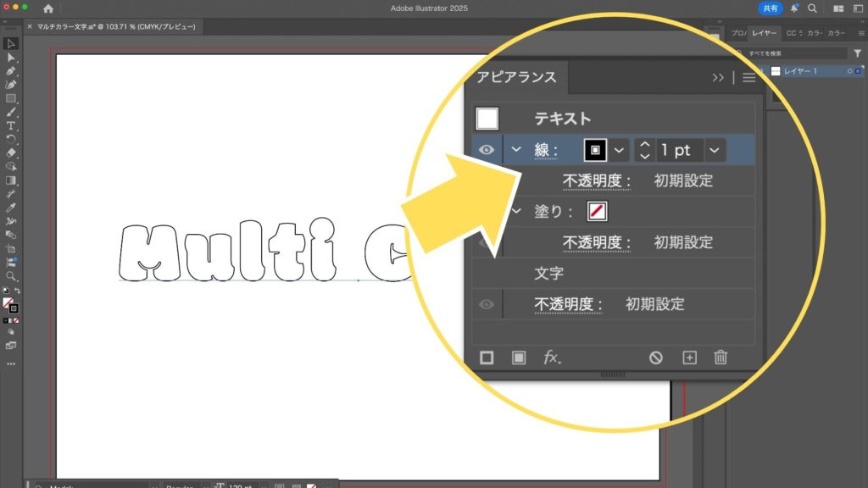
Task: Click the 不透明度 link under 線
Action: tap(597, 180)
